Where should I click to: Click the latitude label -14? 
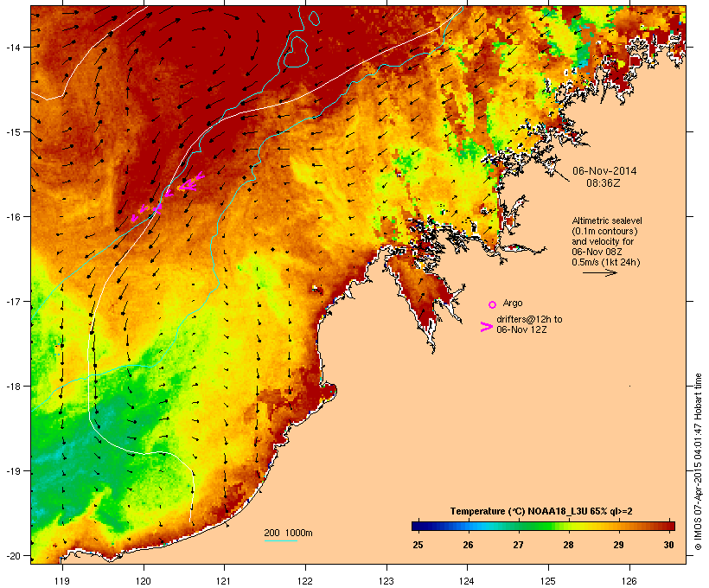pyautogui.click(x=13, y=47)
